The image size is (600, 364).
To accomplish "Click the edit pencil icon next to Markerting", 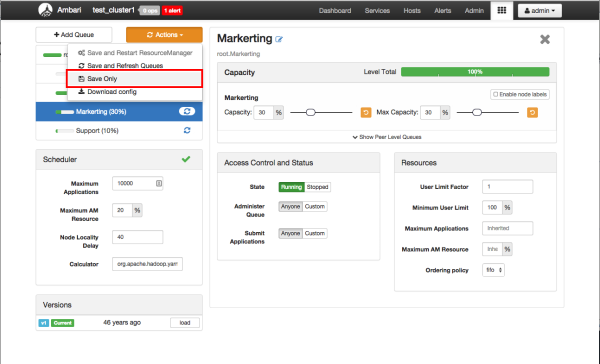I will click(x=279, y=39).
